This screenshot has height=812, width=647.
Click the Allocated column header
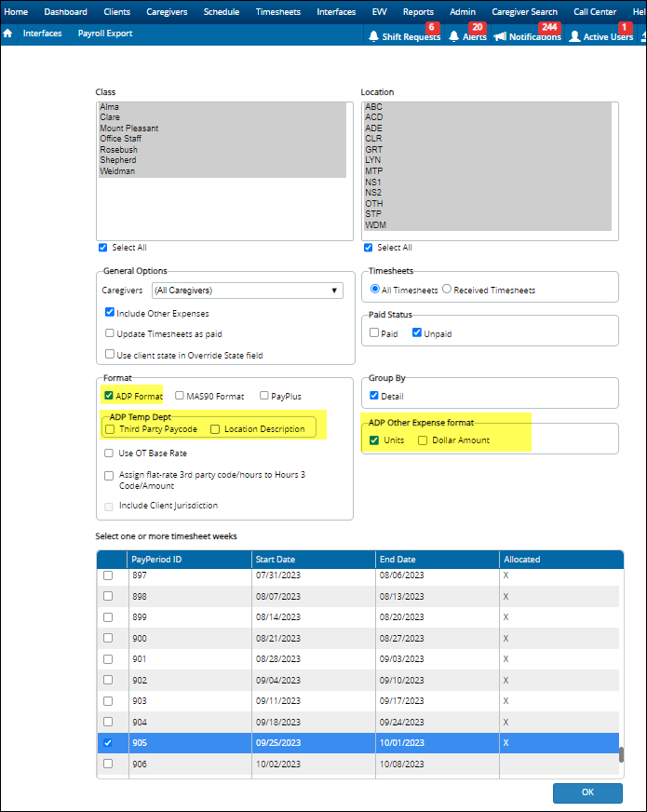pos(561,560)
